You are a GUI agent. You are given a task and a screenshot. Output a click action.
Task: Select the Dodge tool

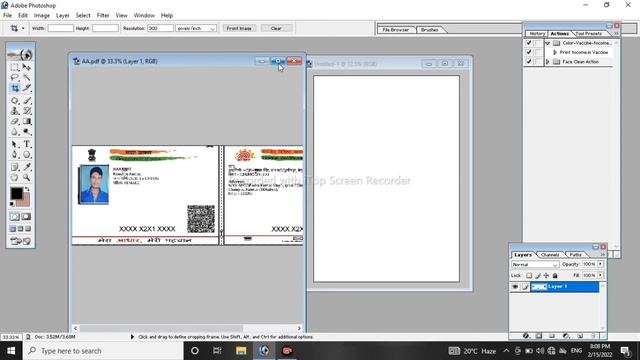[x=27, y=132]
